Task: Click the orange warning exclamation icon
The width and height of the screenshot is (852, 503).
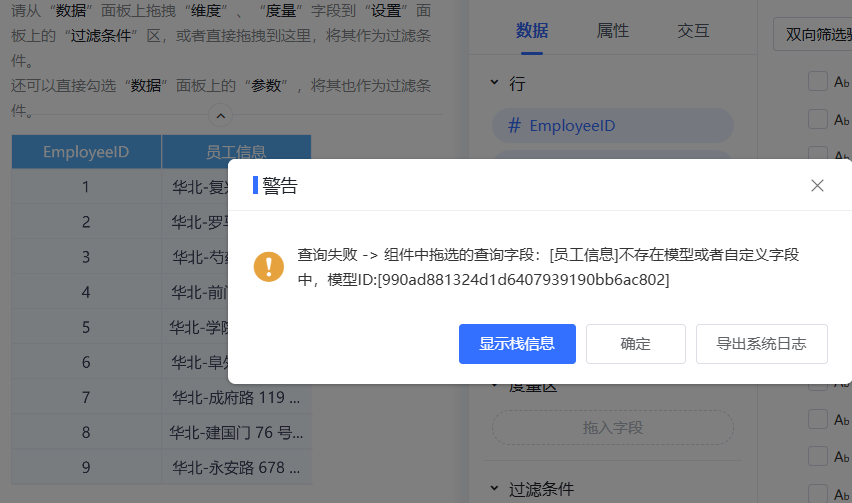Action: (268, 267)
